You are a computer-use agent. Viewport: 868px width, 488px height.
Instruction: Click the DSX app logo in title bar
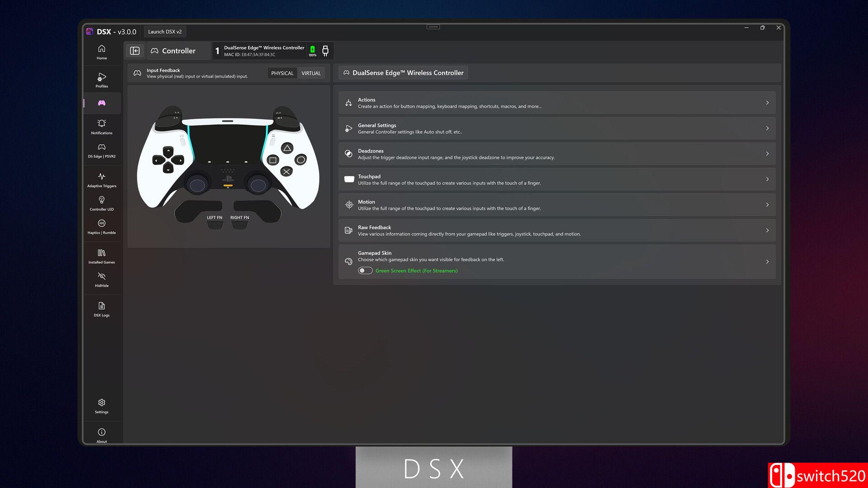[x=90, y=32]
